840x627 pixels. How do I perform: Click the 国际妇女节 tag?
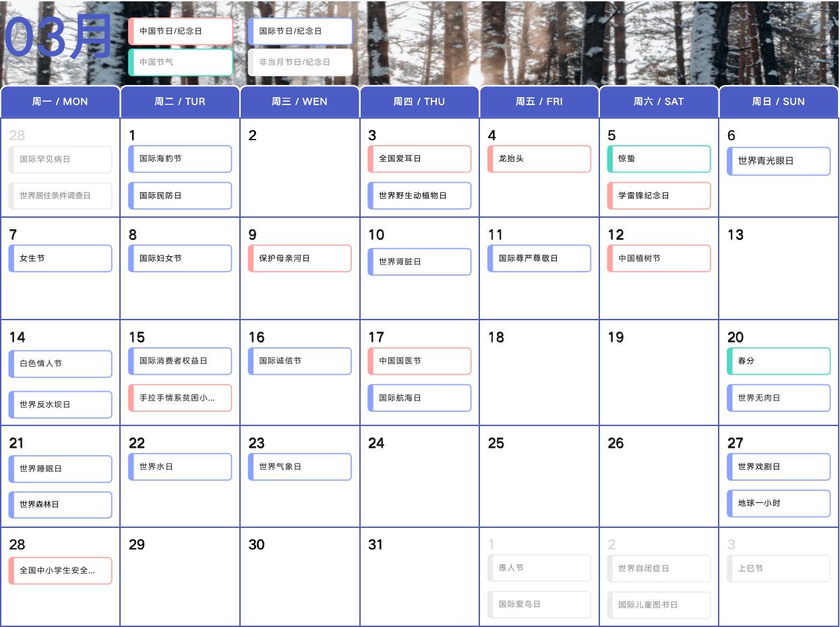point(179,258)
